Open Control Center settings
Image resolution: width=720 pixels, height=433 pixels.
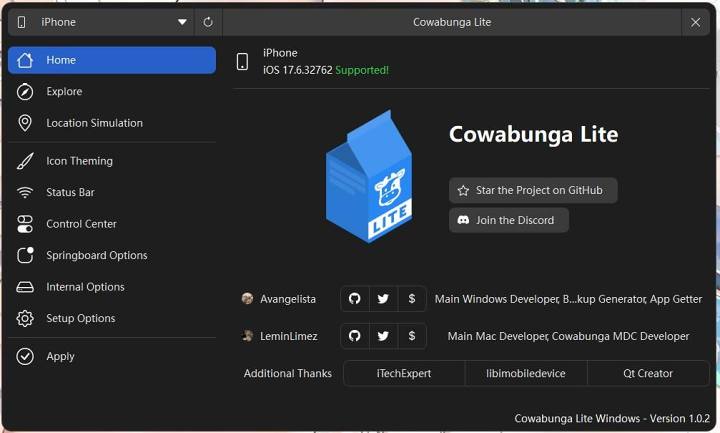[81, 224]
